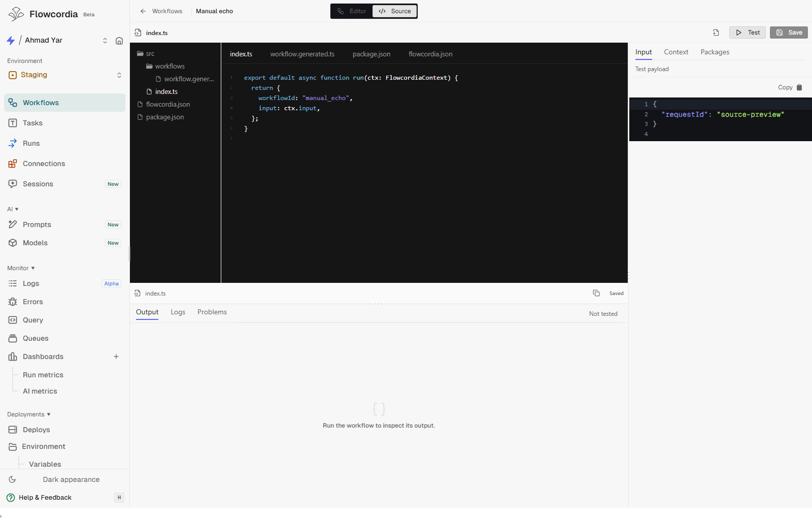812x520 pixels.
Task: Open Connections in the sidebar
Action: click(x=64, y=164)
